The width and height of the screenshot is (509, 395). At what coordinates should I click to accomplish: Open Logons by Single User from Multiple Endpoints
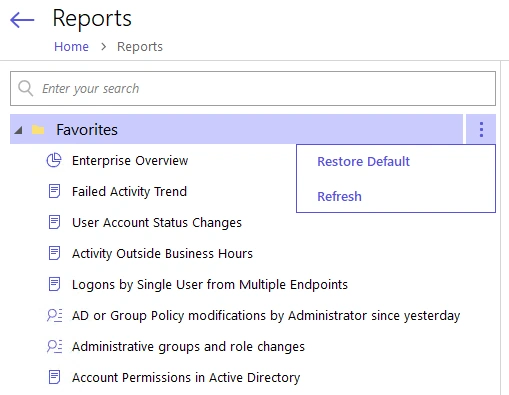coord(210,285)
